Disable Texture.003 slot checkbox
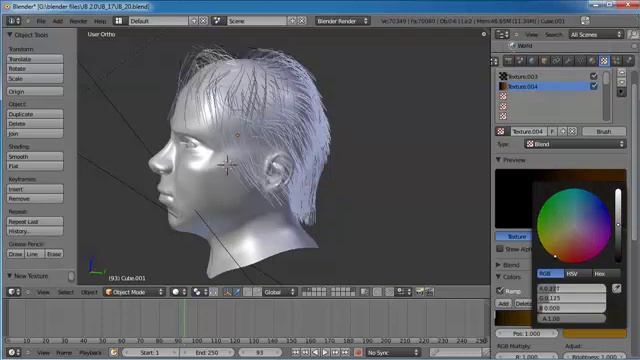This screenshot has width=640, height=360. click(594, 76)
